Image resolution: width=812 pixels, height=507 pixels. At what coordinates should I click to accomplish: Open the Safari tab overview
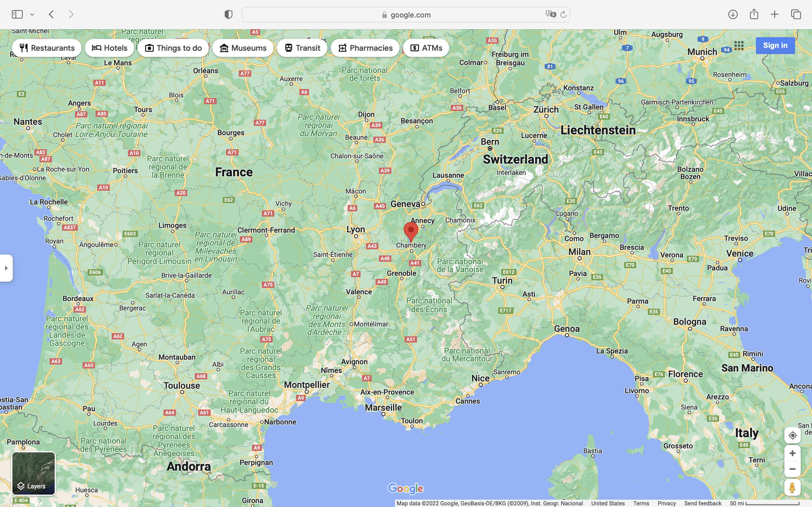point(796,14)
